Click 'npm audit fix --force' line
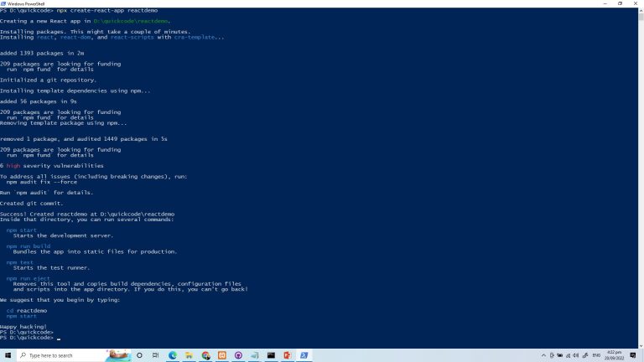 pyautogui.click(x=41, y=182)
